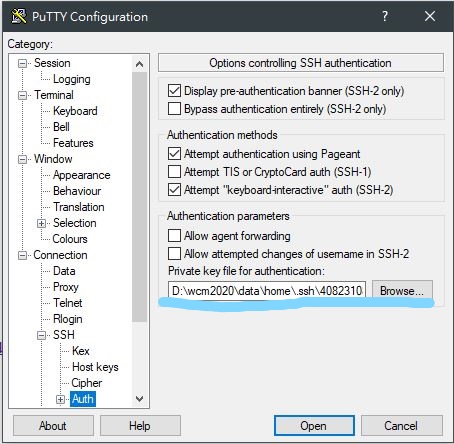The image size is (454, 444).
Task: Select the Host keys category
Action: (95, 367)
